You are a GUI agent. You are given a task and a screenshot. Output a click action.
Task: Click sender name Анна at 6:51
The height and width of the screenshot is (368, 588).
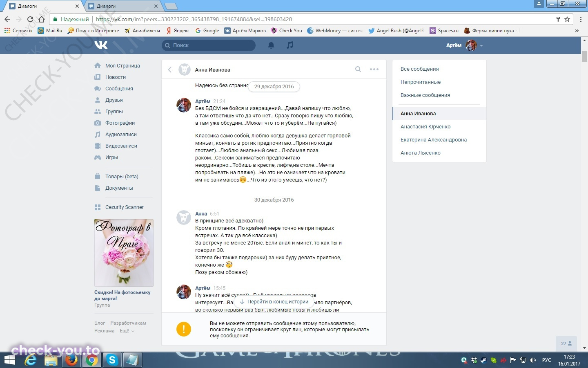coord(201,213)
